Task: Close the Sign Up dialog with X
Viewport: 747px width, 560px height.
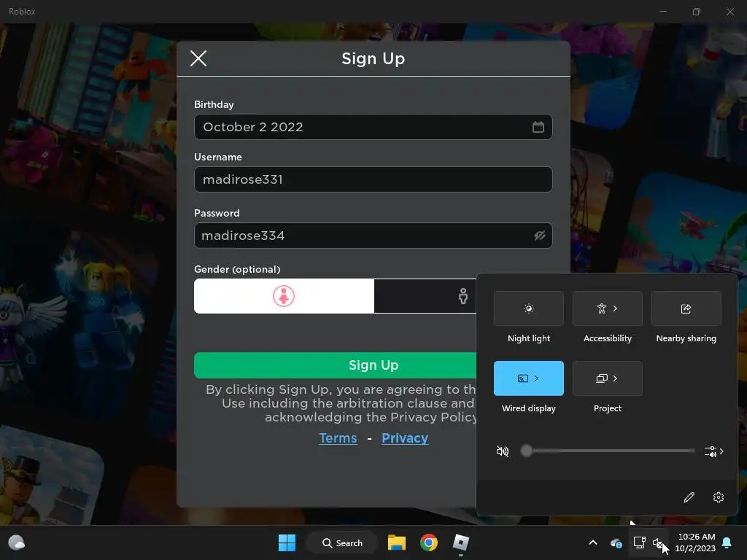Action: tap(198, 58)
